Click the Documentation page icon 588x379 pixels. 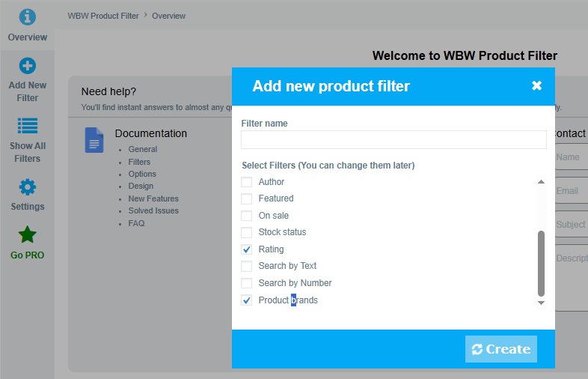[94, 140]
